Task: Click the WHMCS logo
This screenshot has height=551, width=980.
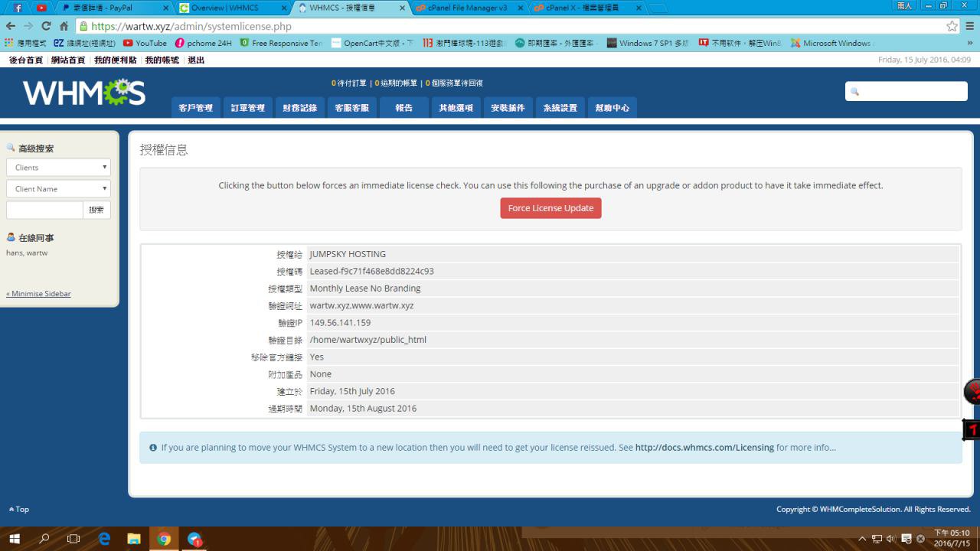Action: click(x=84, y=93)
